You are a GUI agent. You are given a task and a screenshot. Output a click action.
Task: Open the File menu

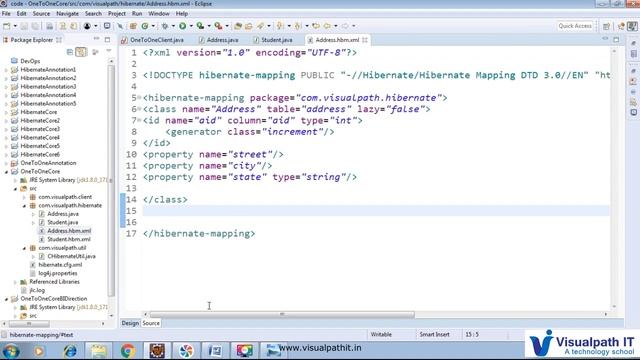[6, 13]
